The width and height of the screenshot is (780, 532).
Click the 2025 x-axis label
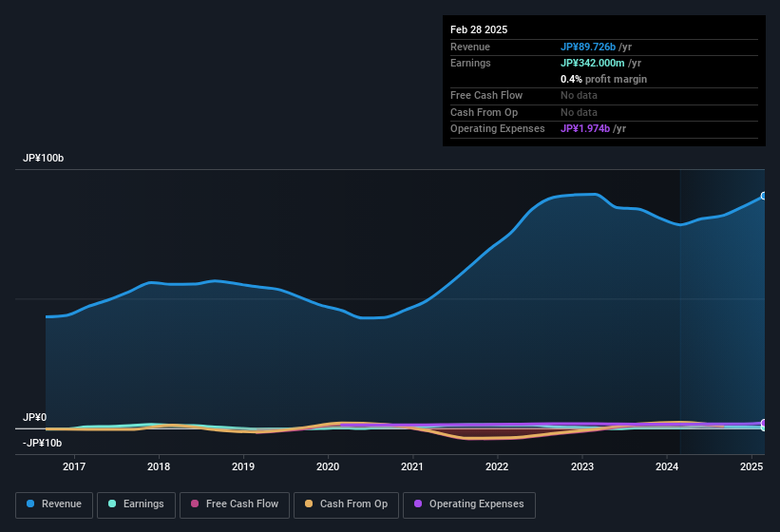click(751, 466)
